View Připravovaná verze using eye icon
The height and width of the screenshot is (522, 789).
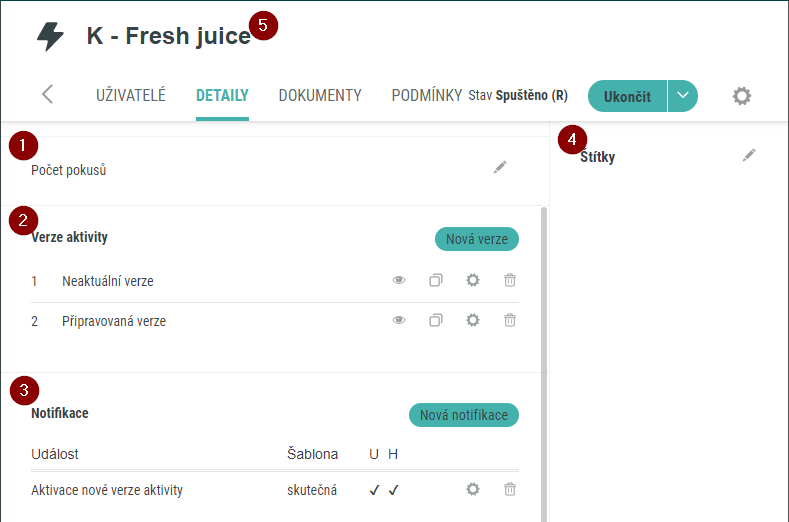pyautogui.click(x=399, y=320)
